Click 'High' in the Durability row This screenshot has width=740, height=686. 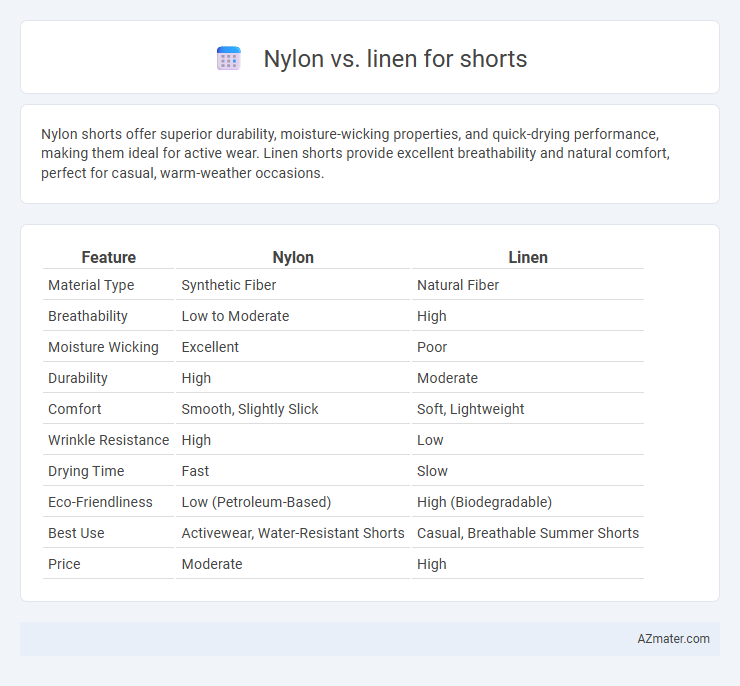click(x=196, y=378)
